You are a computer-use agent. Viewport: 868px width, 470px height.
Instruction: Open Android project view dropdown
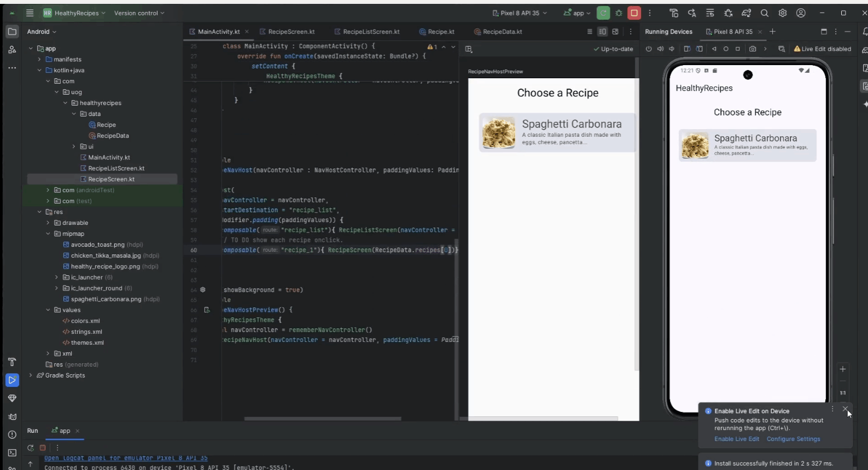42,32
